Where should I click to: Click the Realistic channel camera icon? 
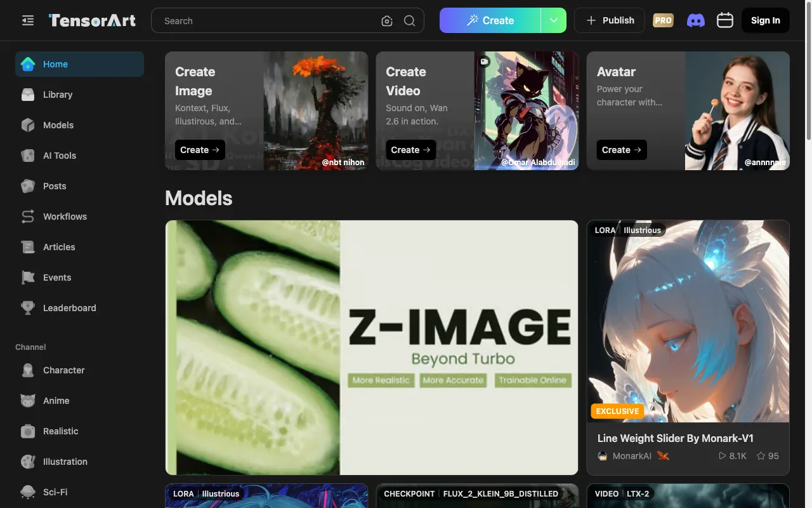point(28,431)
